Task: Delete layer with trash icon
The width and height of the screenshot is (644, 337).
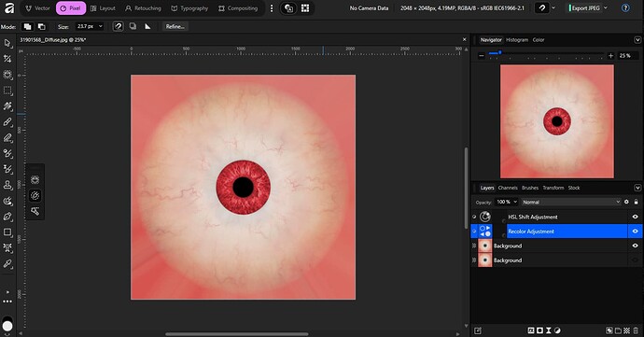Action: (636, 330)
